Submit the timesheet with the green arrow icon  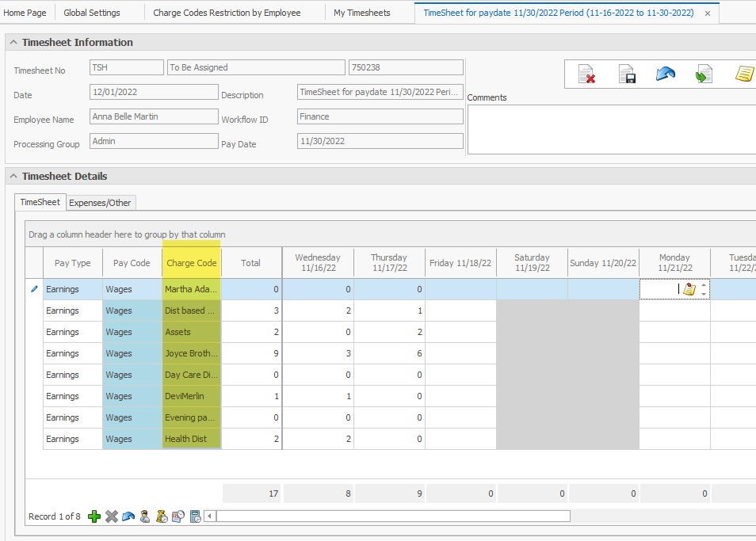[704, 74]
